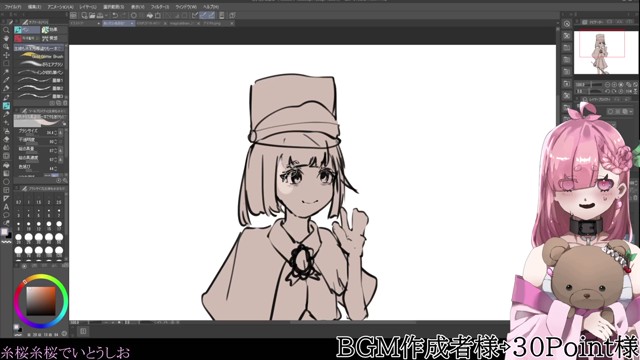Image resolution: width=640 pixels, height=360 pixels.
Task: Select the Zoom magnifier tool
Action: [x=6, y=30]
